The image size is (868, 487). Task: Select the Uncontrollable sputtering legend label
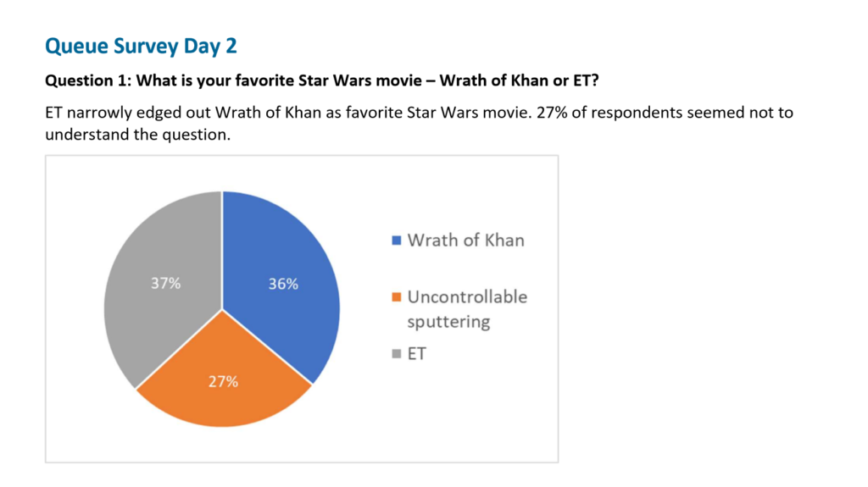(x=467, y=309)
